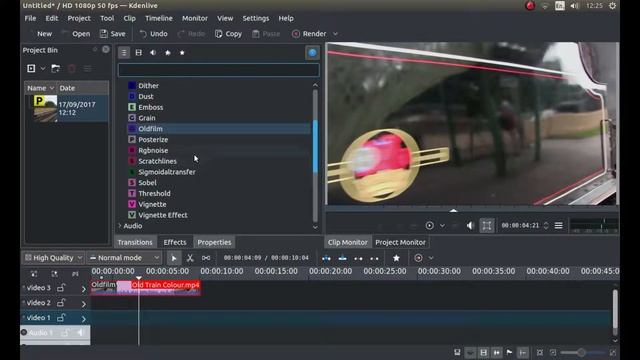640x360 pixels.
Task: Mute the Audio 1 track
Action: [81, 333]
